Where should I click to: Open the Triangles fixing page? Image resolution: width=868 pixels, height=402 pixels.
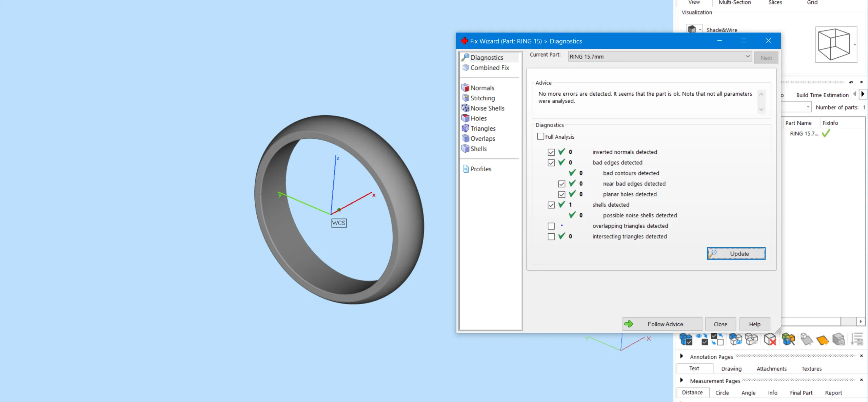point(483,129)
